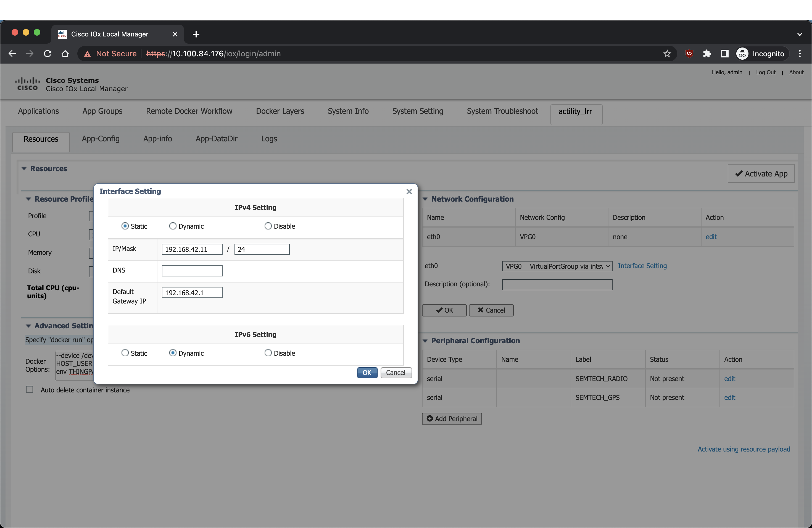Image resolution: width=812 pixels, height=528 pixels.
Task: Toggle the browser side panel icon
Action: (724, 54)
